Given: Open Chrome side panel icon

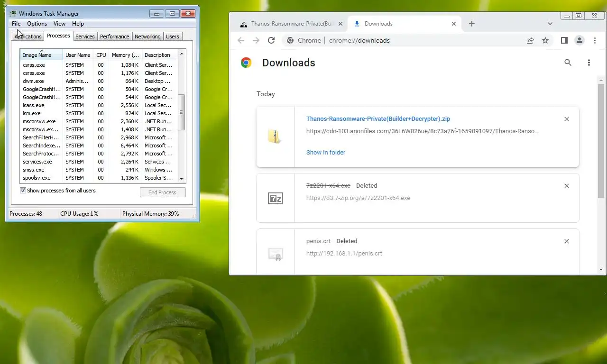Looking at the screenshot, I should 564,40.
